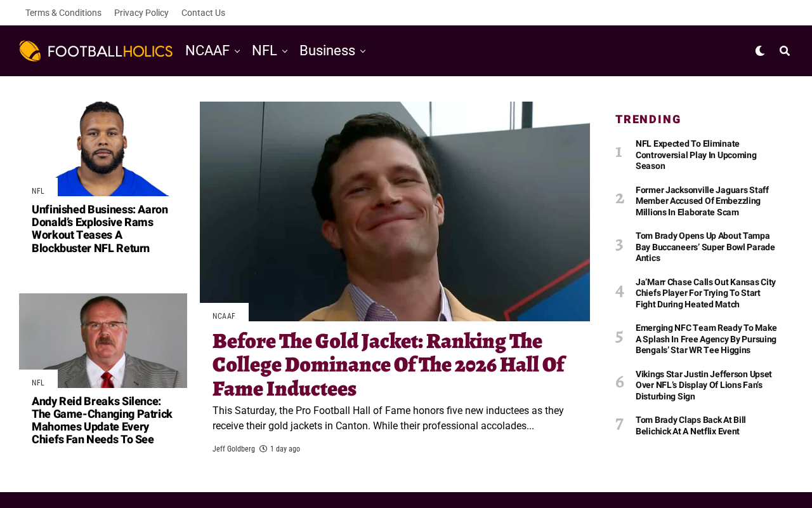Read Andy Reid Patrick Mahomes update article
812x508 pixels.
(x=102, y=420)
